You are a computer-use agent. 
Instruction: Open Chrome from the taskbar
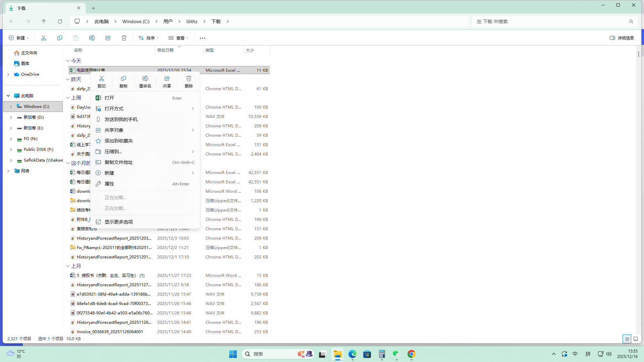[x=411, y=354]
